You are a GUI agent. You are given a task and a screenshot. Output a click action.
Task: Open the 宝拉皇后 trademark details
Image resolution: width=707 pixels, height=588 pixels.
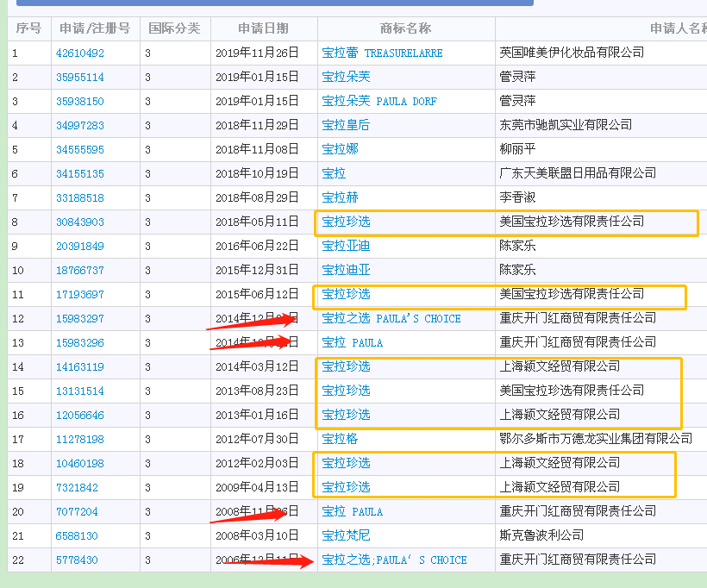coord(343,125)
